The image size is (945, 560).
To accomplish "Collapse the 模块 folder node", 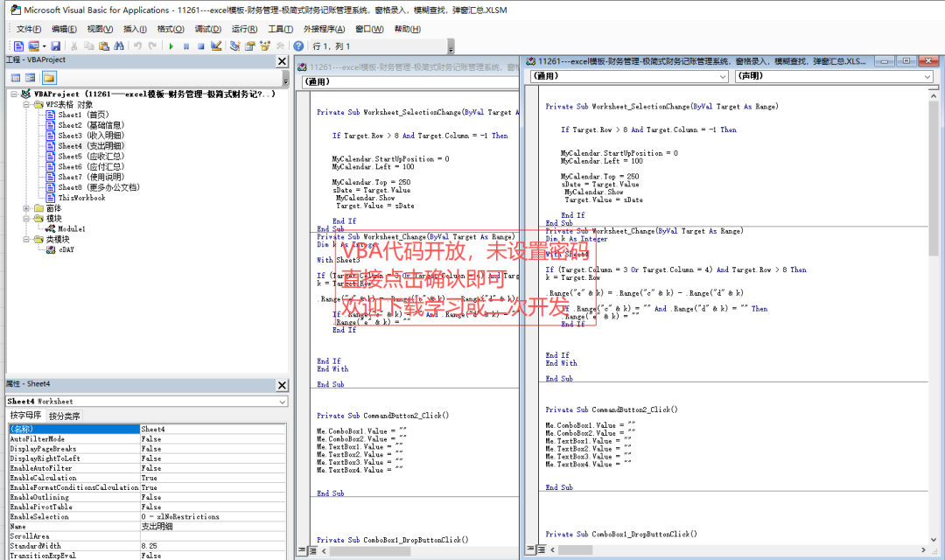I will tap(27, 219).
